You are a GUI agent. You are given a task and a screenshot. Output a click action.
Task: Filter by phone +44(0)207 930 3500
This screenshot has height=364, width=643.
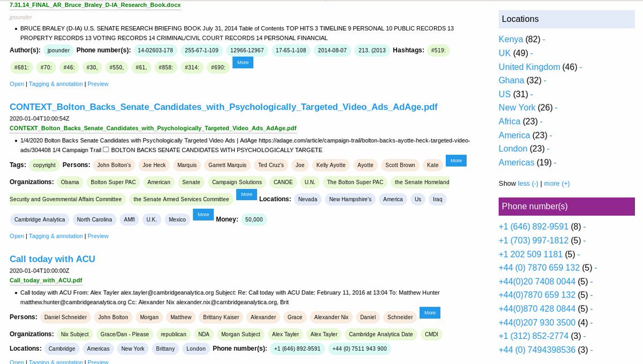pos(537,323)
